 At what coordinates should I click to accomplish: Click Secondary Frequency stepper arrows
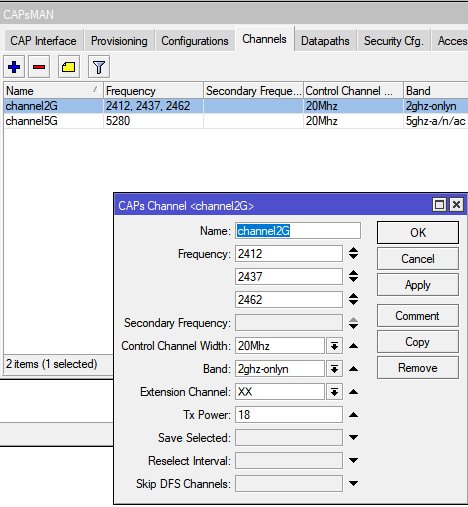[x=353, y=323]
